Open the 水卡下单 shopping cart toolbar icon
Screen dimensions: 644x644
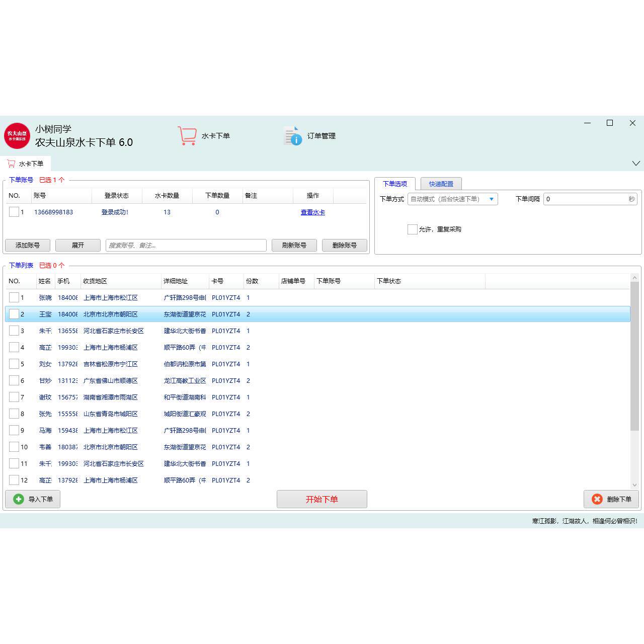187,136
